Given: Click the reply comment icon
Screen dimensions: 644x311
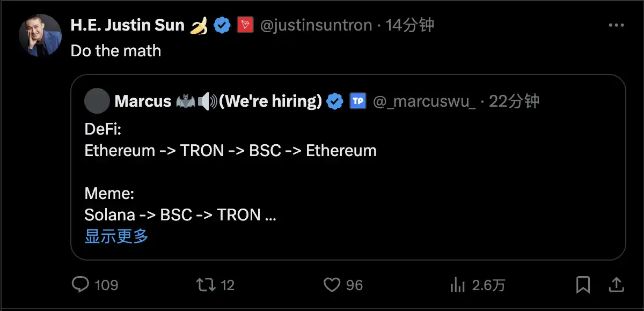Looking at the screenshot, I should [x=80, y=284].
